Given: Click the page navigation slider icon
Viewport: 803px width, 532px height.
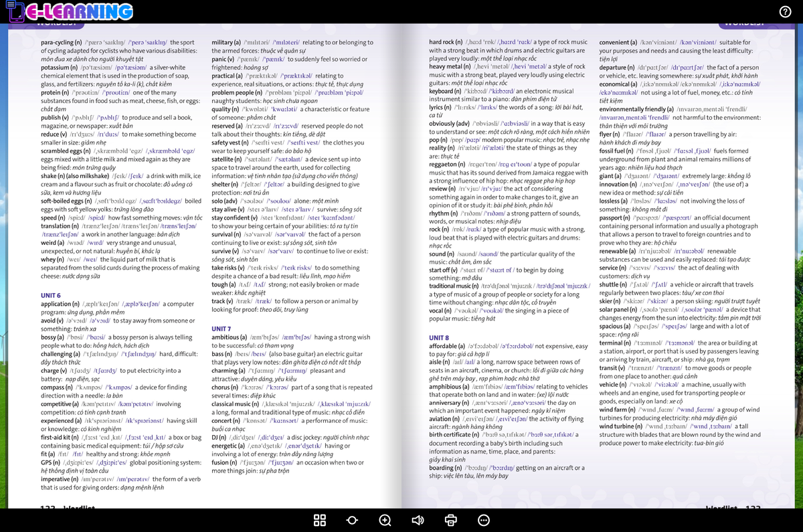Looking at the screenshot, I should pos(352,520).
